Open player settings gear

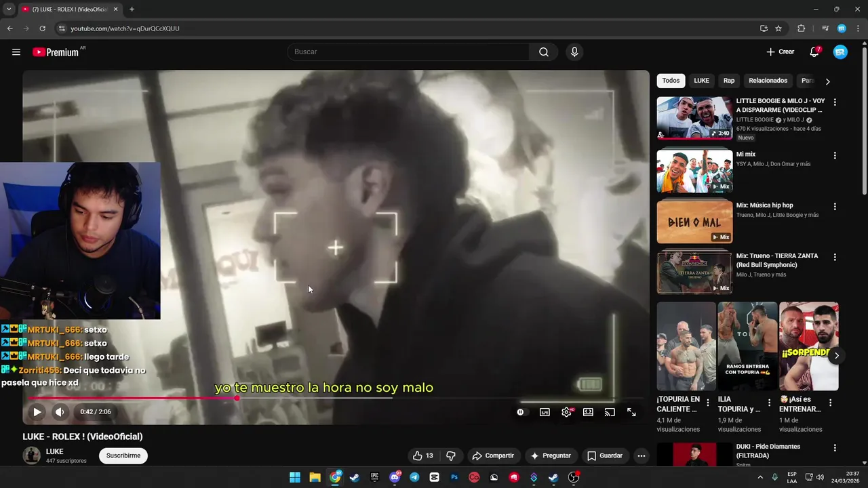coord(566,412)
